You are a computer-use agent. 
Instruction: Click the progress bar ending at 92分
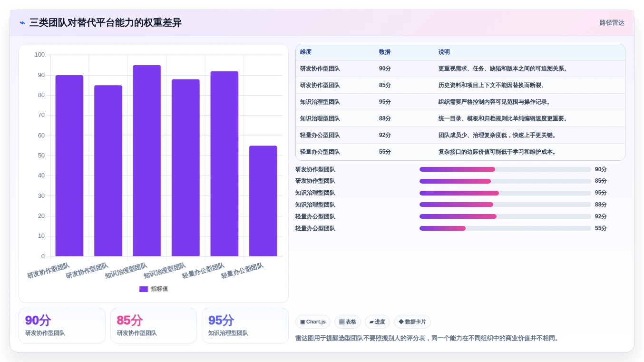coord(505,216)
